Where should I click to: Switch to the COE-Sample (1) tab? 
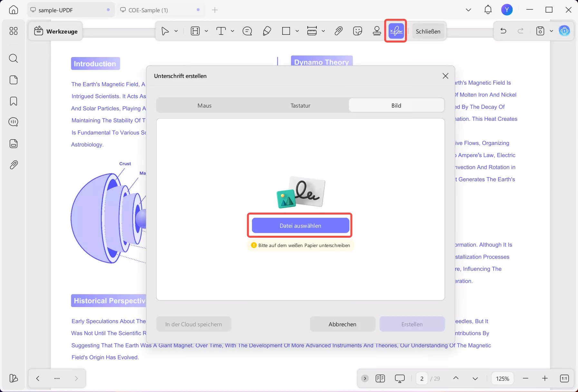pyautogui.click(x=160, y=10)
